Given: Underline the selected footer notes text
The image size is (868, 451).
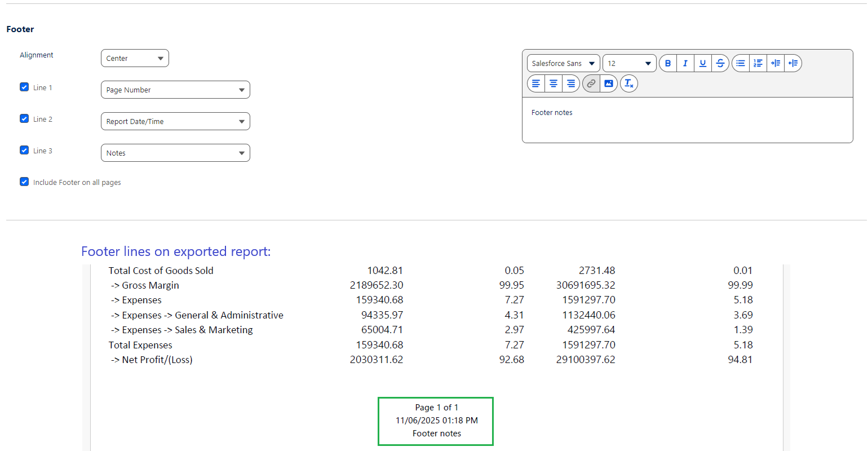Looking at the screenshot, I should [x=703, y=63].
